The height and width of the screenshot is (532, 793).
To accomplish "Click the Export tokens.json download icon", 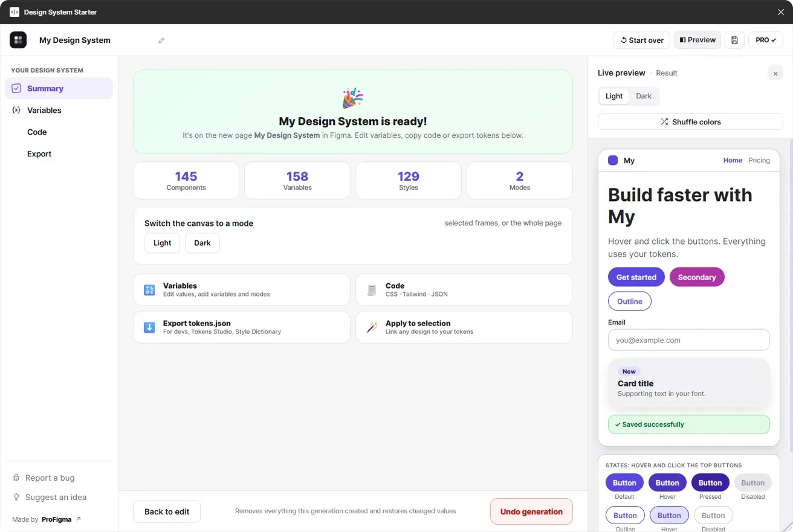I will [x=149, y=327].
